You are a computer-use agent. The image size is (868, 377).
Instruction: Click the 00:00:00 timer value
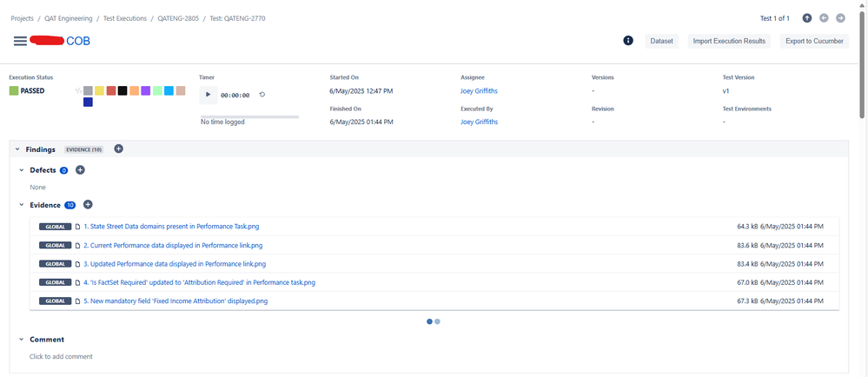pyautogui.click(x=235, y=96)
